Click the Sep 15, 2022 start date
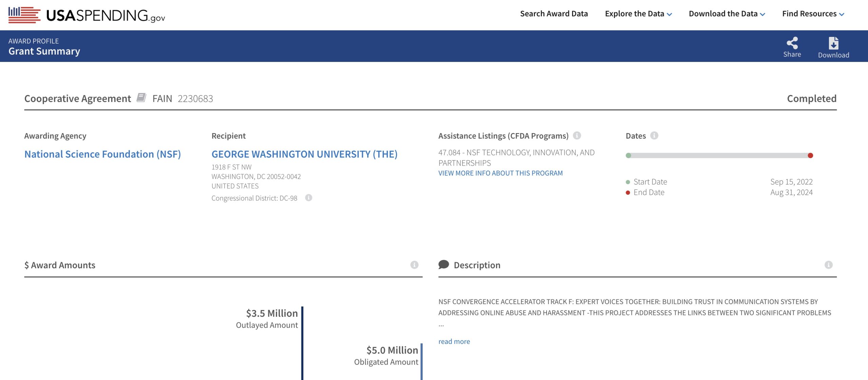 coord(791,182)
